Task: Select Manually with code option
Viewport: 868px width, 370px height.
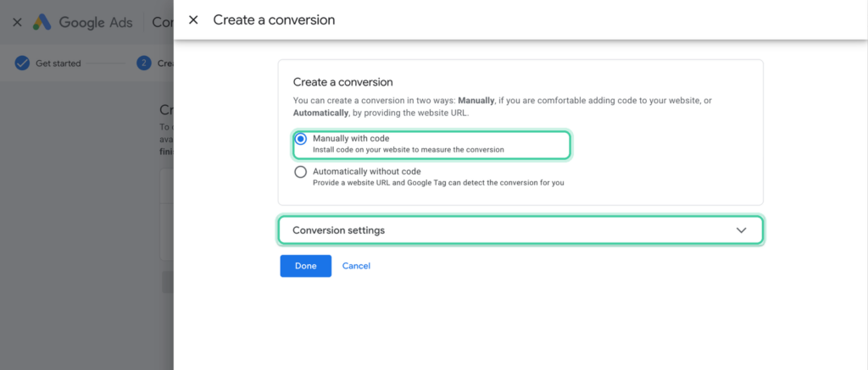Action: pos(301,139)
